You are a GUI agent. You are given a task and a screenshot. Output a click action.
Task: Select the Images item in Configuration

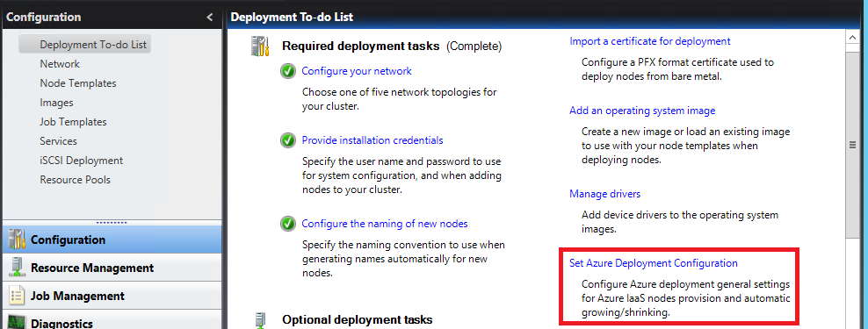[x=56, y=103]
